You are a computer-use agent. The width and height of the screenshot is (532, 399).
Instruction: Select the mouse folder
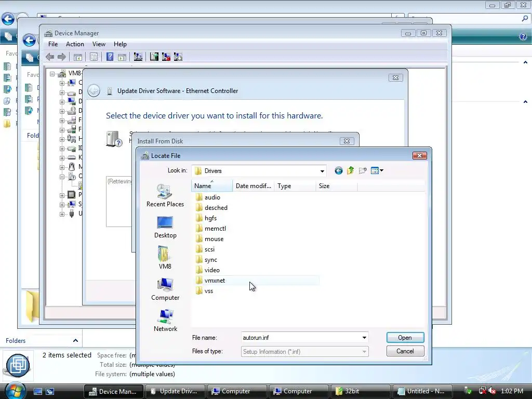(210, 239)
